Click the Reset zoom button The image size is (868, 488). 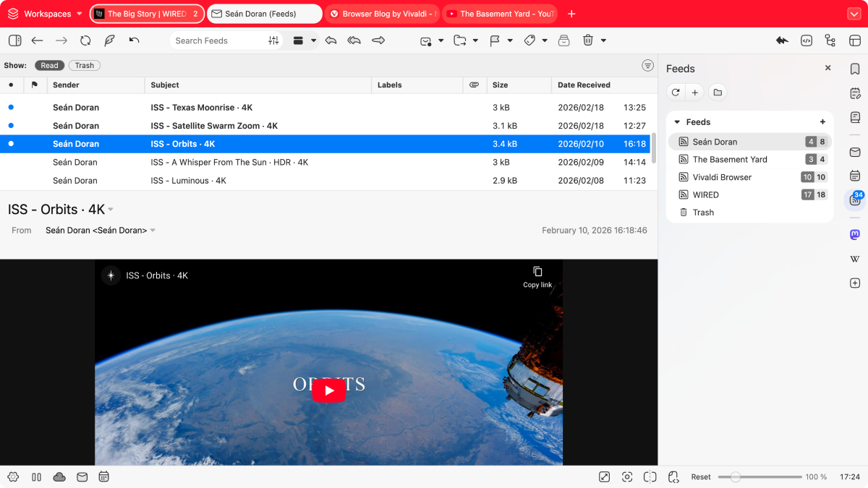(x=700, y=477)
